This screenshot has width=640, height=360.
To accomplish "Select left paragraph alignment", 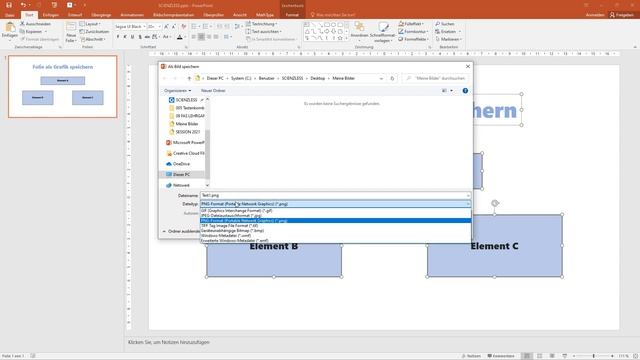I will (x=193, y=37).
